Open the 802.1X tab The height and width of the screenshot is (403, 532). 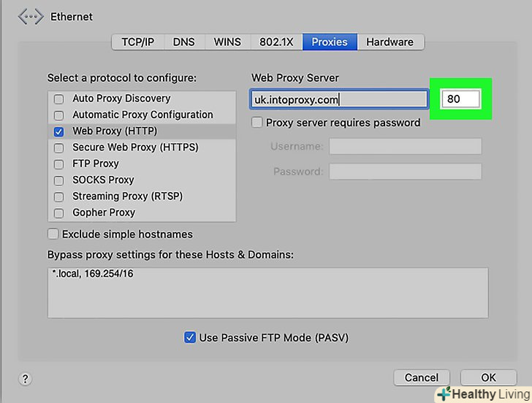tap(276, 42)
